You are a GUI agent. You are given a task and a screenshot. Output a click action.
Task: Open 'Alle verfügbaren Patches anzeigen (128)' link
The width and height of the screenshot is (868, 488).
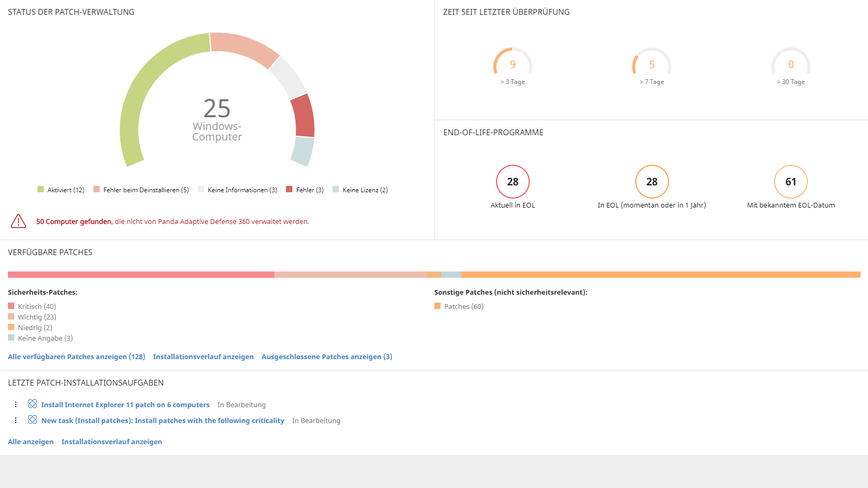tap(77, 357)
